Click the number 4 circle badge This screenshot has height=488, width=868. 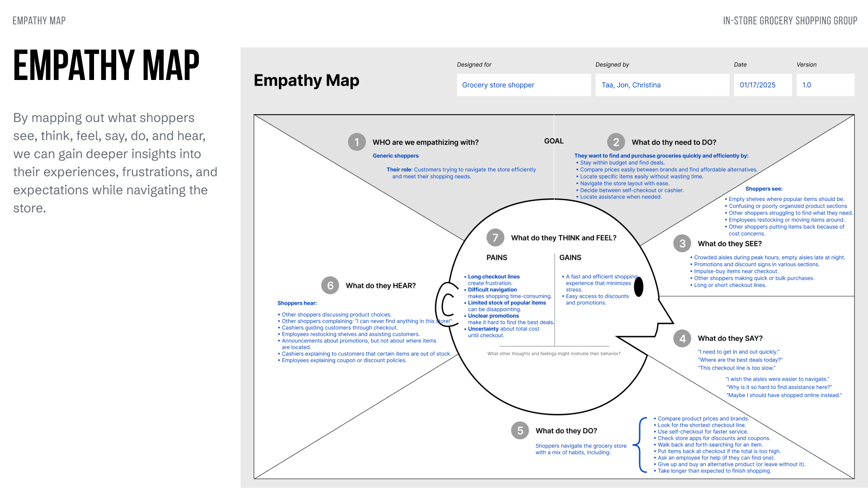(682, 338)
